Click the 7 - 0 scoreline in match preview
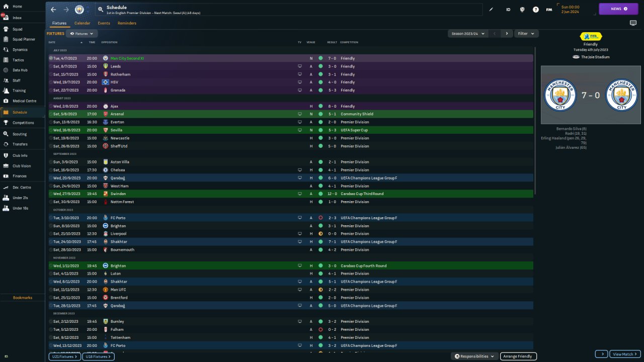The height and width of the screenshot is (362, 644). tap(591, 95)
